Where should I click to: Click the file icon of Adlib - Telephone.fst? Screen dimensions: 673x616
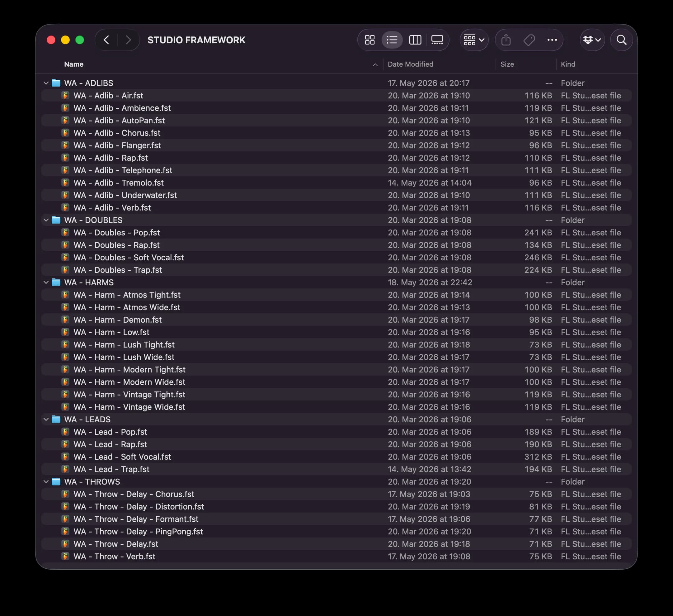tap(65, 170)
